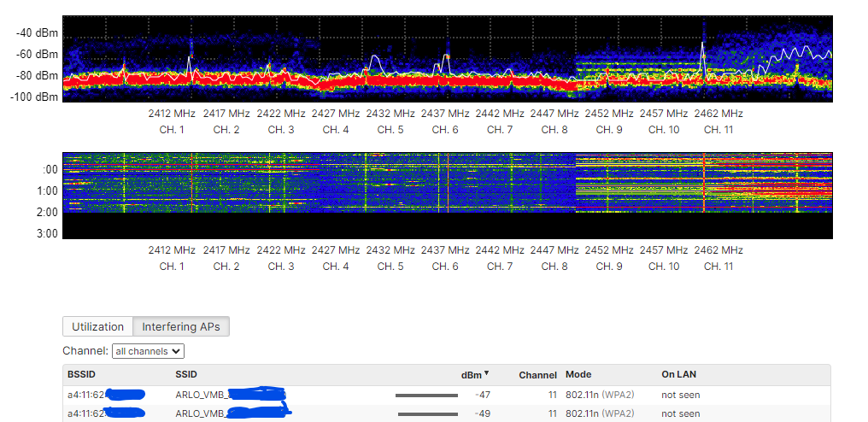Image resolution: width=868 pixels, height=422 pixels.
Task: Select first ARLO_VMB row with -47 dBm
Action: [x=447, y=395]
